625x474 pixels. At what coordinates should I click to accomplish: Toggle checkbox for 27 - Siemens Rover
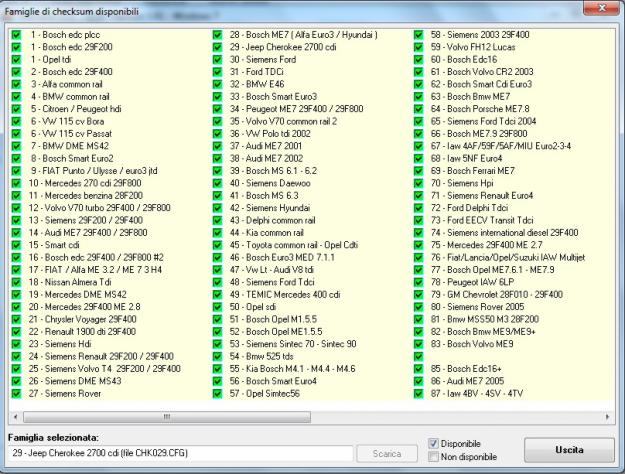pos(16,393)
